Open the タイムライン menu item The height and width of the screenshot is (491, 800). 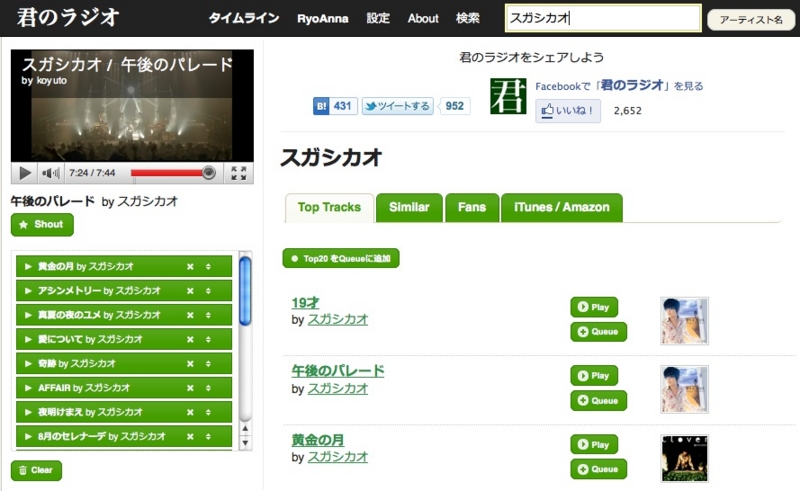pos(244,18)
